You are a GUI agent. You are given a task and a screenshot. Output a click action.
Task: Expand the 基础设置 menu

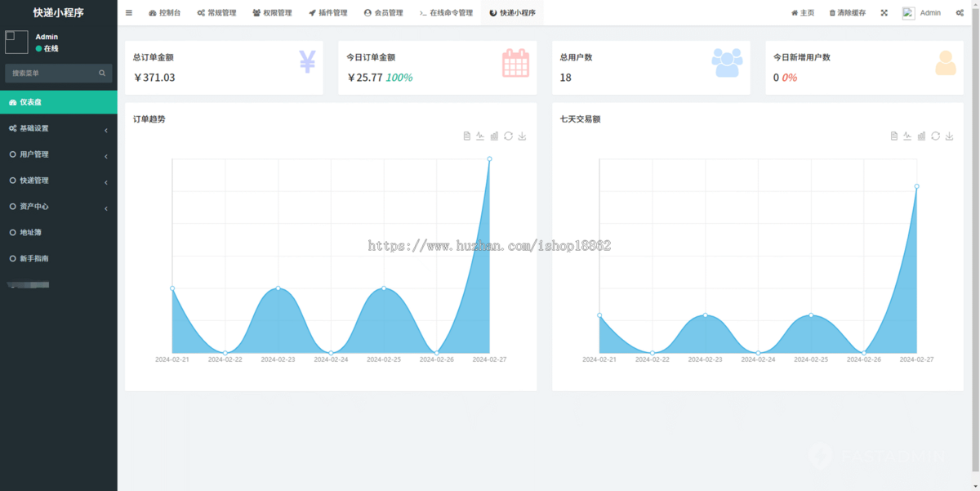pos(58,128)
